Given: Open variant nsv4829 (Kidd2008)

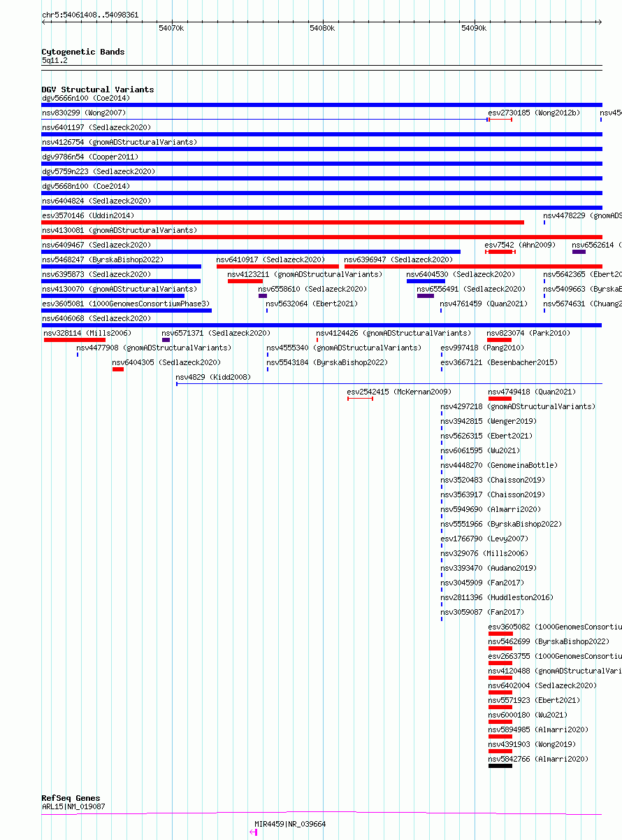Looking at the screenshot, I should click(x=212, y=377).
